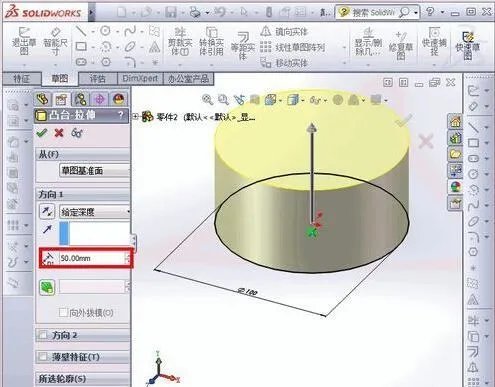Open the Appearances color ball task pane icon

[x=455, y=187]
